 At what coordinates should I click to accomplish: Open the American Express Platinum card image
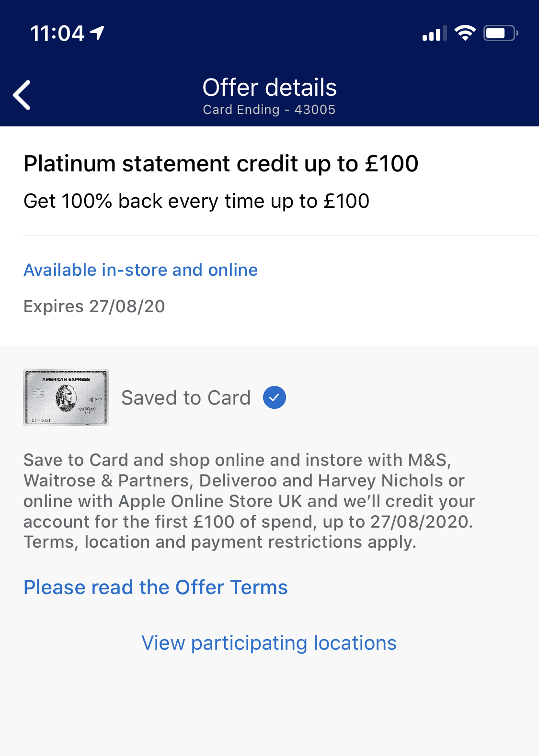[66, 397]
